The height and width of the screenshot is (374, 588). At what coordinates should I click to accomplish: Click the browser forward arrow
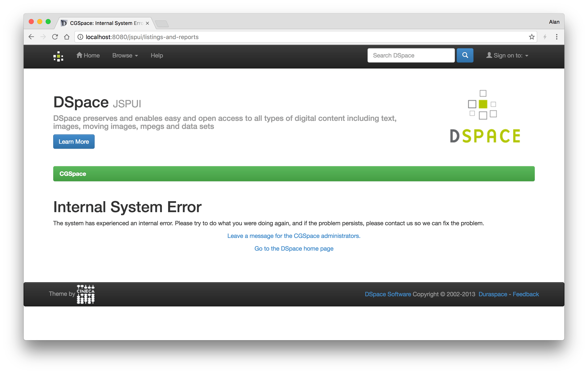(43, 37)
